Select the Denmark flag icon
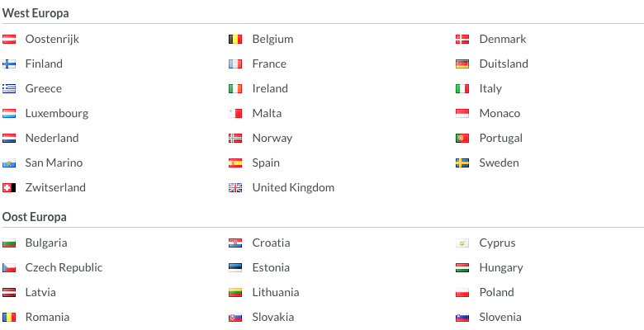The height and width of the screenshot is (330, 644). 462,40
